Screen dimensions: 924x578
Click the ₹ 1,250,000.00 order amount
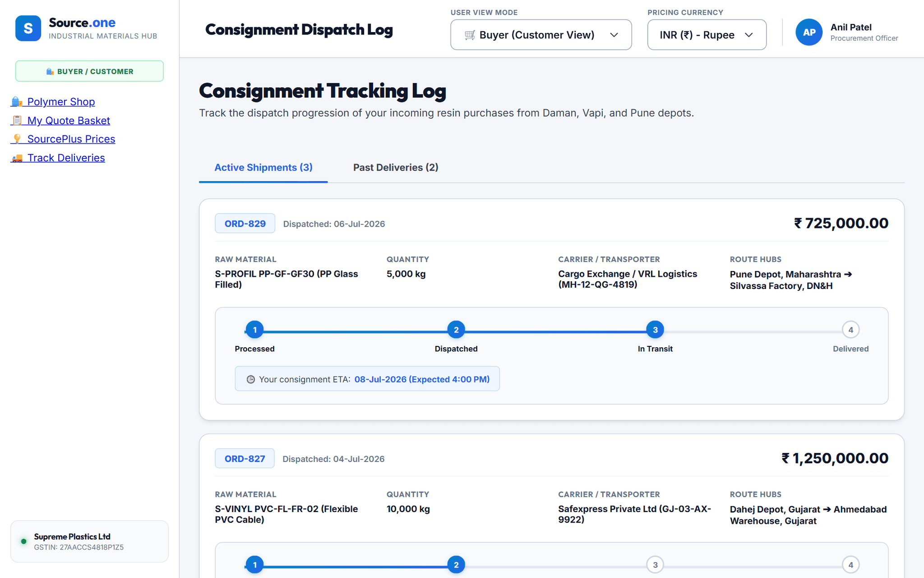[835, 458]
